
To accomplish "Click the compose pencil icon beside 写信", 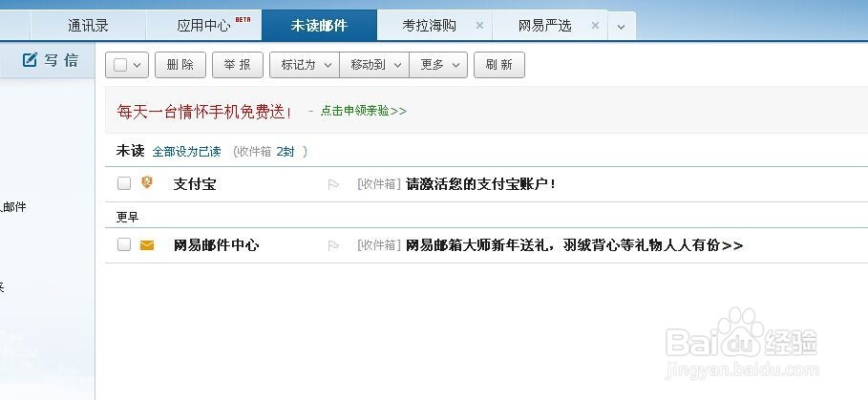I will [30, 59].
